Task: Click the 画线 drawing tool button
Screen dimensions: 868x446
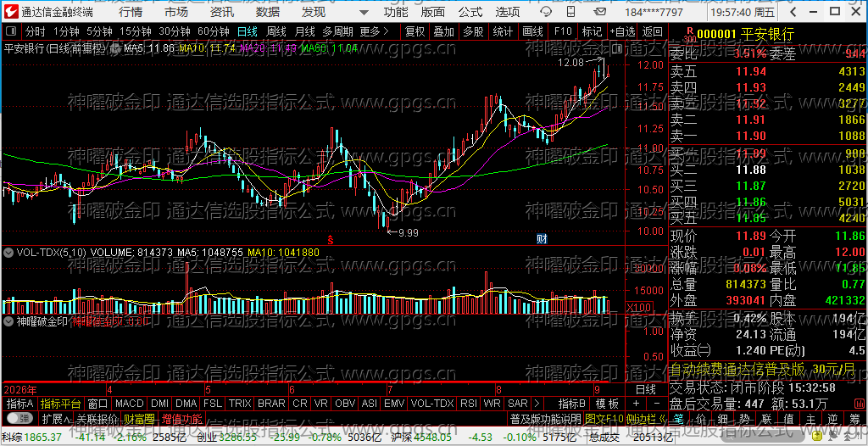Action: (x=532, y=31)
